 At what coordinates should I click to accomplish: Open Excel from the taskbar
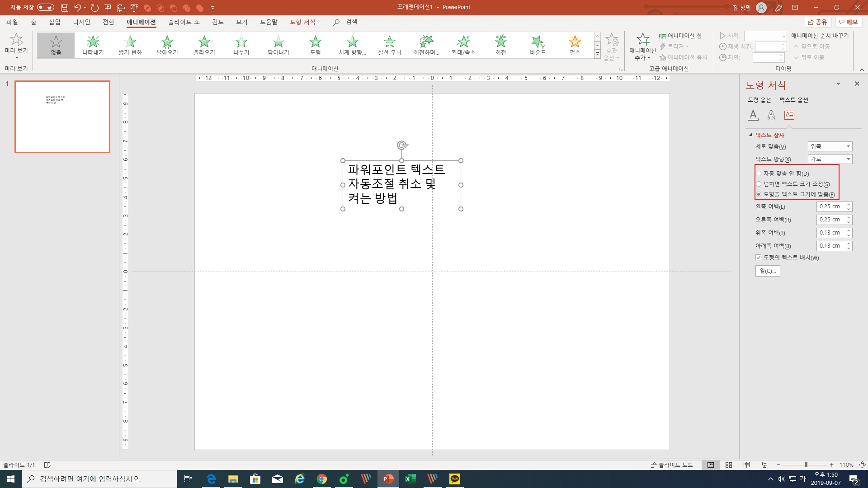point(410,479)
